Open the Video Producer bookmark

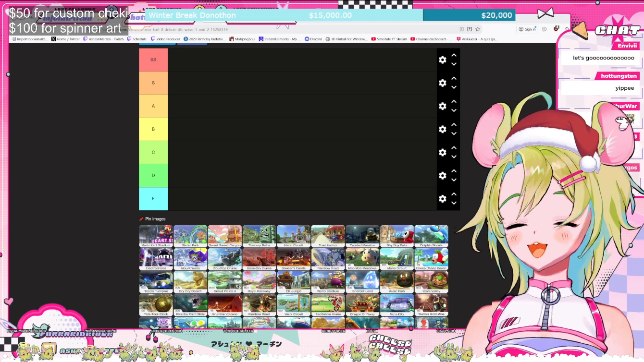click(x=165, y=39)
